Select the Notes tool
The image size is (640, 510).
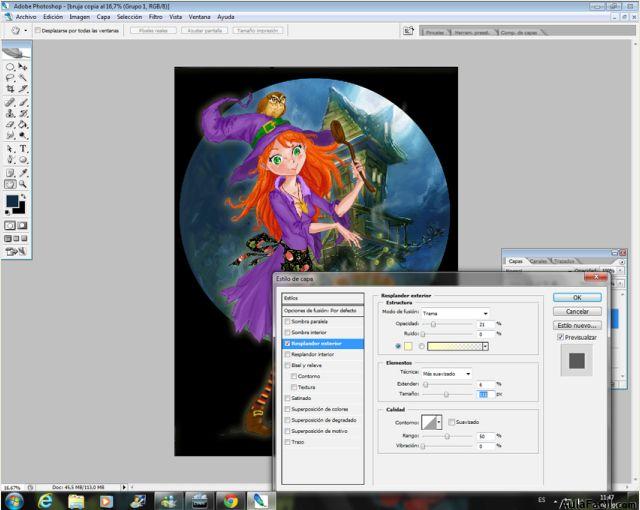(x=10, y=173)
